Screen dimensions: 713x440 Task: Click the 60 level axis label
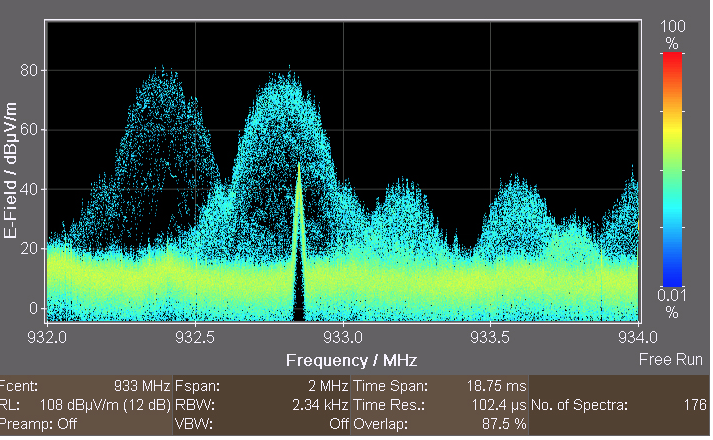tap(29, 130)
